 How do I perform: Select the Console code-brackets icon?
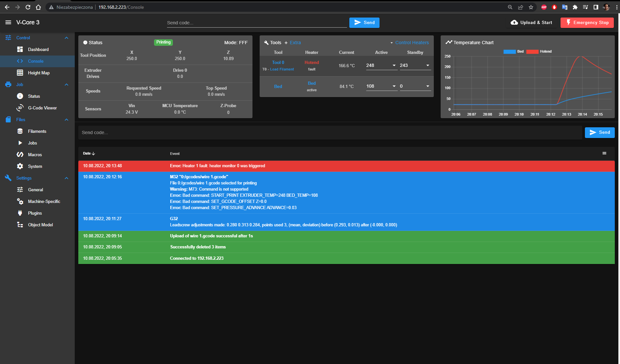(20, 61)
